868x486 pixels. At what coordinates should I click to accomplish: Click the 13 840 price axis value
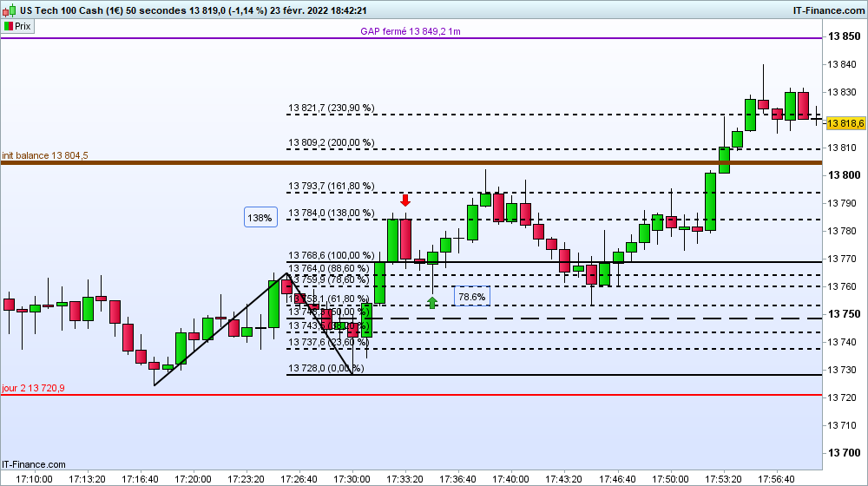tap(841, 64)
